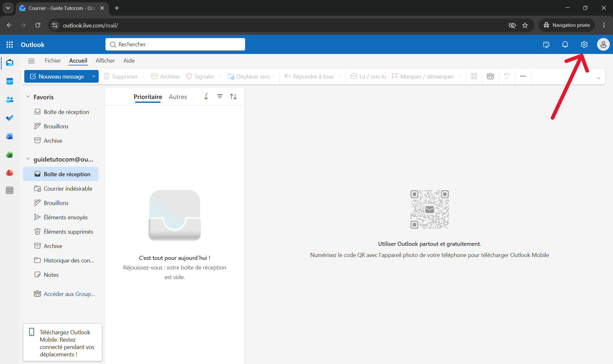Click the Archiver button
The height and width of the screenshot is (364, 613).
pos(166,76)
